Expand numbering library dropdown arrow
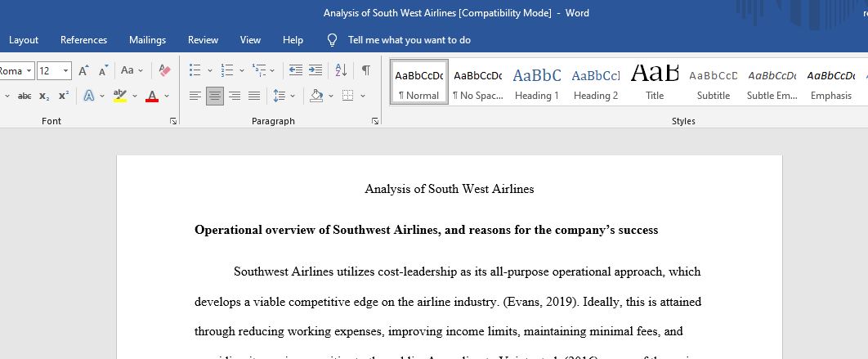868x359 pixels. (242, 70)
